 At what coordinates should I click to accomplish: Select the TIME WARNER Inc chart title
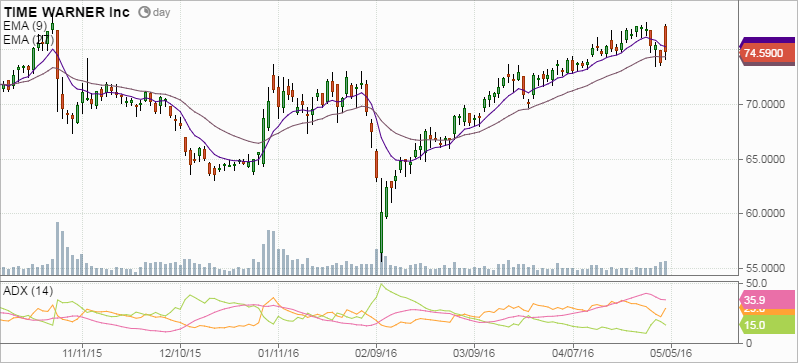(x=67, y=12)
